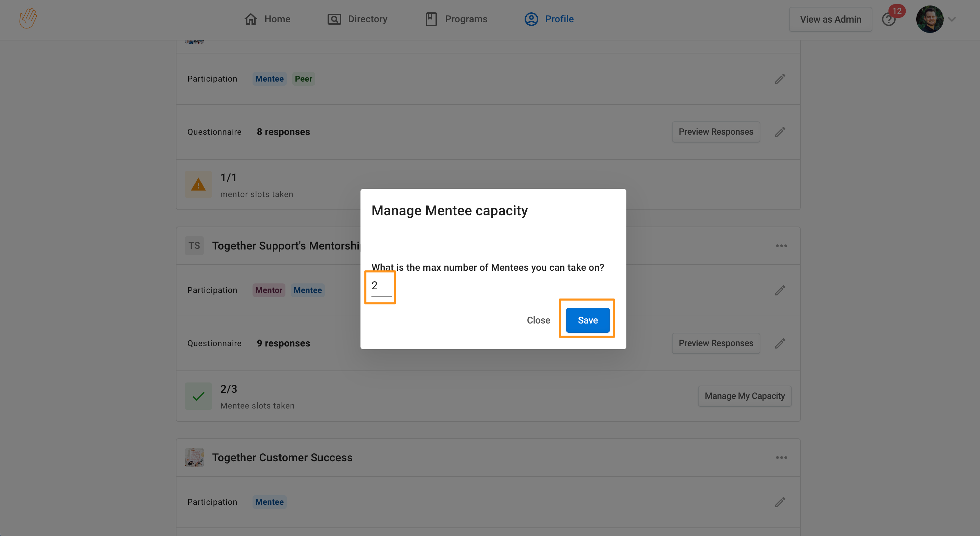Click Together Customer Success program thumbnail
This screenshot has height=536, width=980.
coord(194,457)
